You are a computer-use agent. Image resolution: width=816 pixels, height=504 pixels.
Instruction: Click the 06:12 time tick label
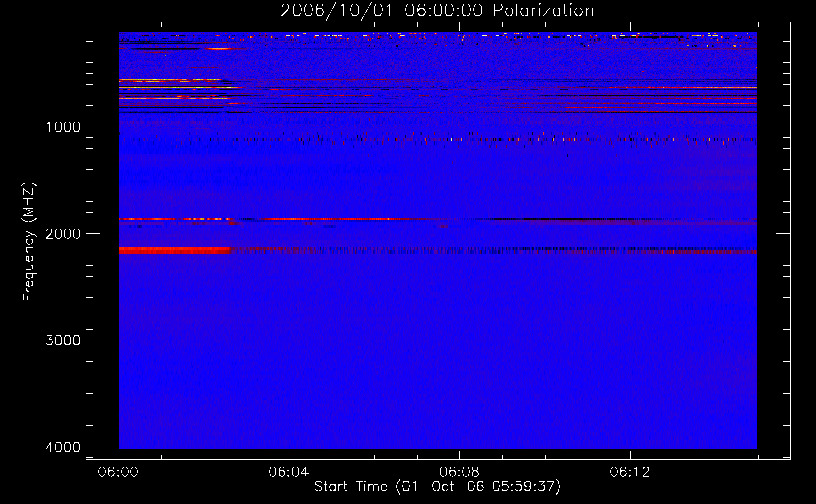pos(629,472)
